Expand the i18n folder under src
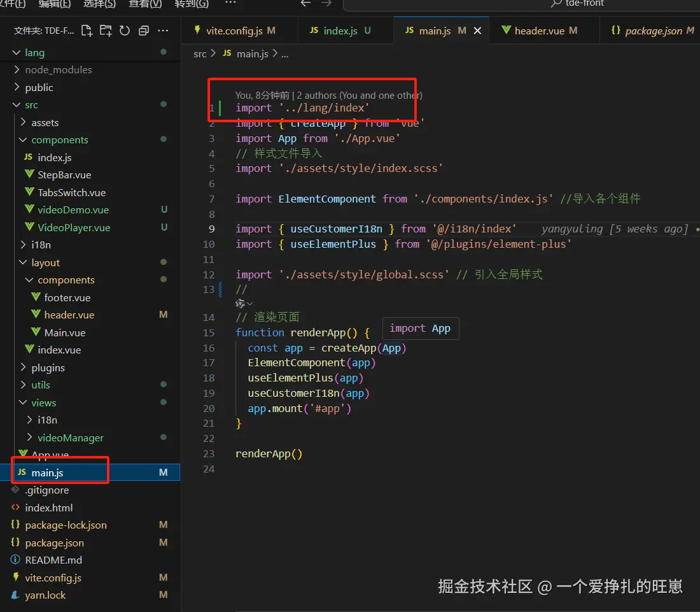700x612 pixels. tap(90, 245)
